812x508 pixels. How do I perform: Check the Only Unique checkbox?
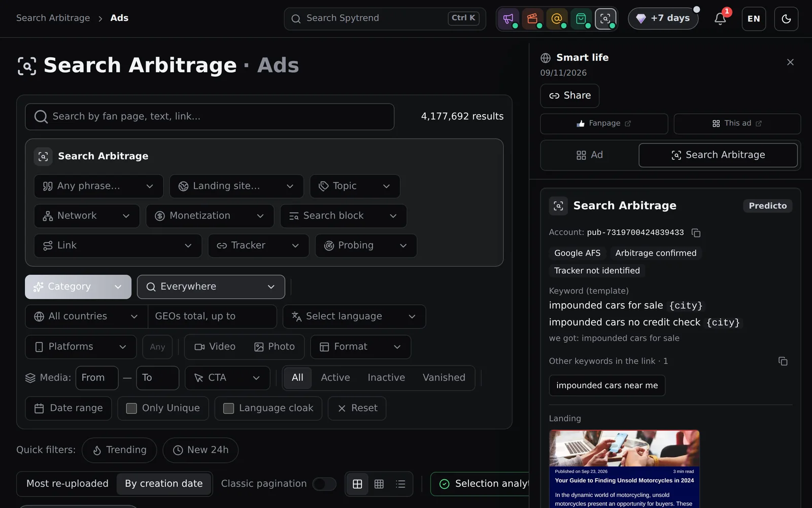pos(131,408)
